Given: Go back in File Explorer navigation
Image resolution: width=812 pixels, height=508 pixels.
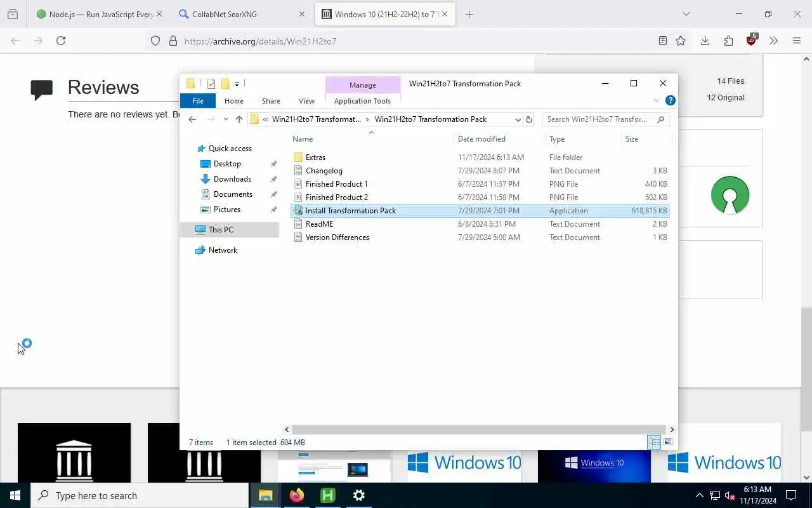Looking at the screenshot, I should coord(192,119).
